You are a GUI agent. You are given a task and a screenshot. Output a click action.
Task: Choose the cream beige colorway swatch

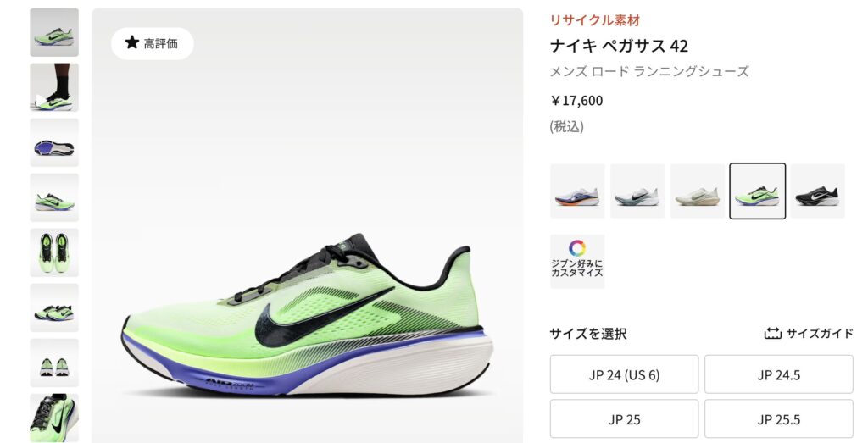(697, 191)
